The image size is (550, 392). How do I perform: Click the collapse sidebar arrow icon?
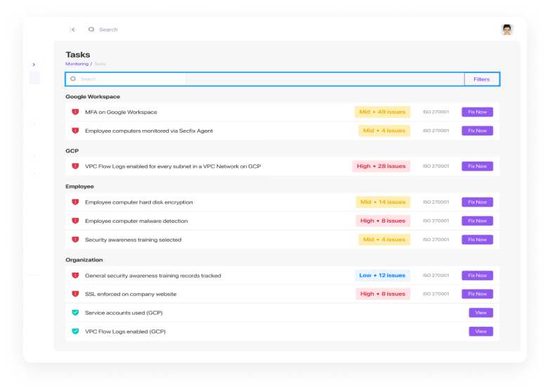coord(73,30)
